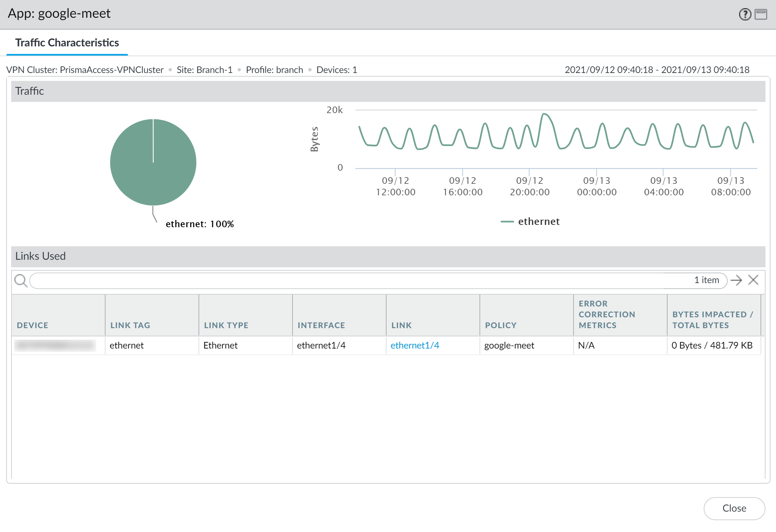
Task: Click the help question mark icon
Action: [745, 14]
